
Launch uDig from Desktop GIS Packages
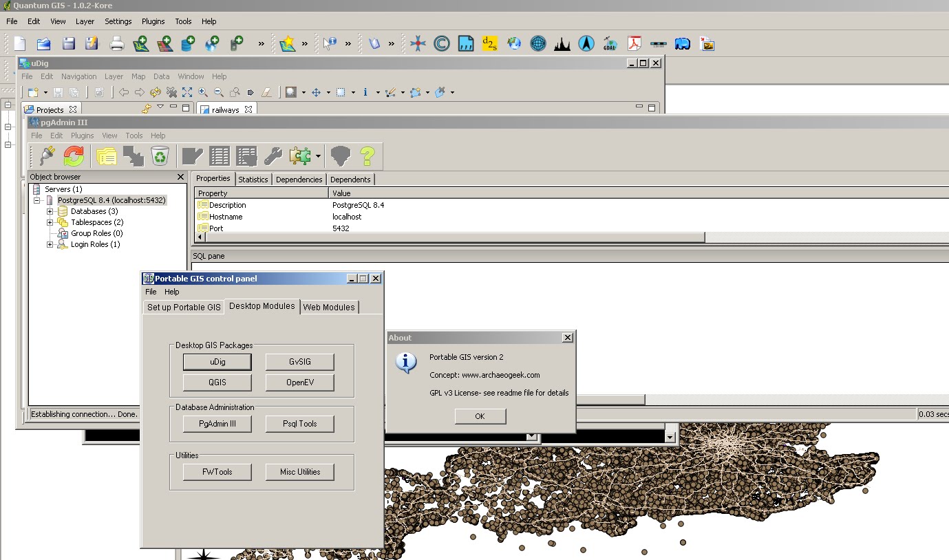click(217, 362)
